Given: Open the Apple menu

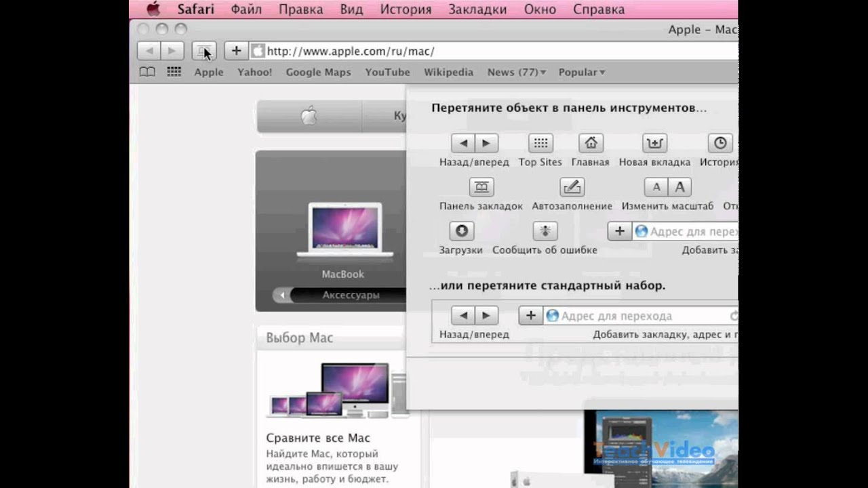Looking at the screenshot, I should pos(153,9).
